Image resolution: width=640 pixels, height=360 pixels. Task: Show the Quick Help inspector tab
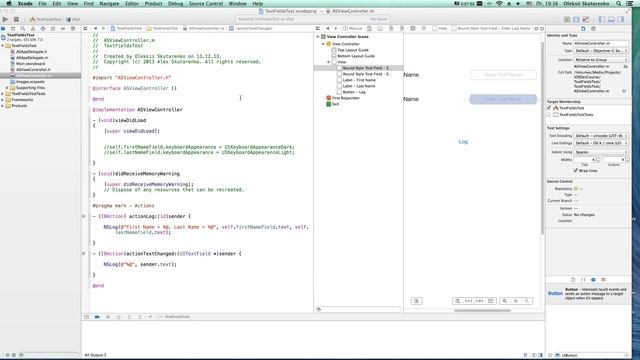pos(593,29)
